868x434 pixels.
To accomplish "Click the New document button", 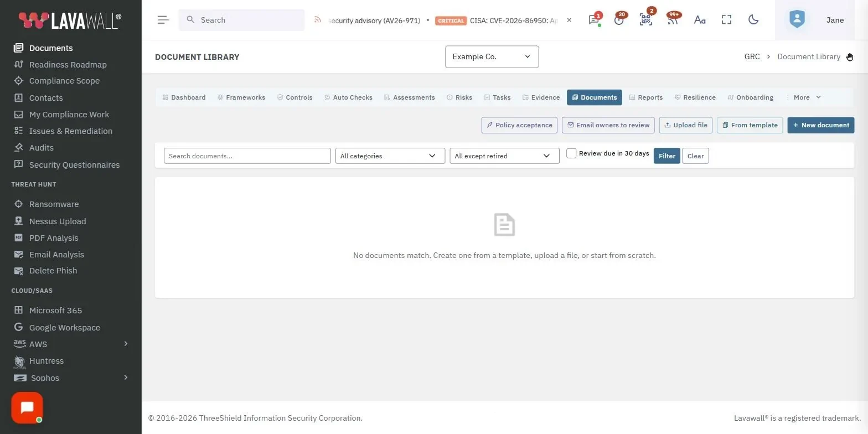I will [821, 125].
